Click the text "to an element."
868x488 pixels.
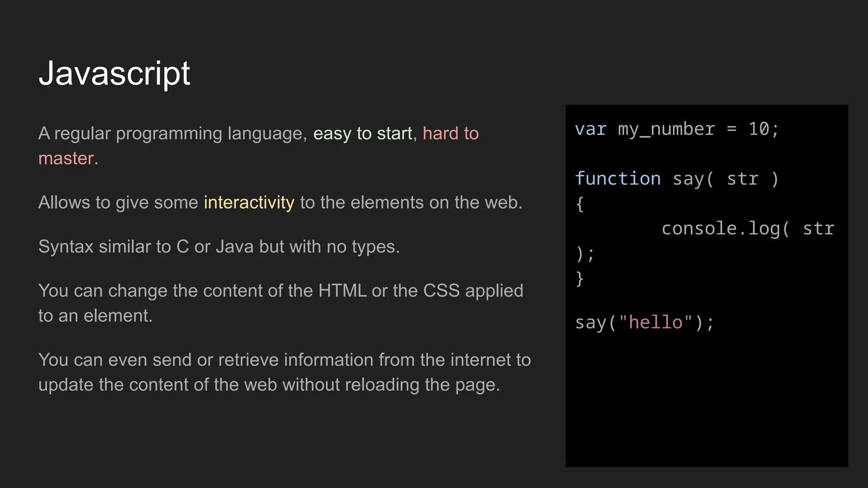click(95, 316)
